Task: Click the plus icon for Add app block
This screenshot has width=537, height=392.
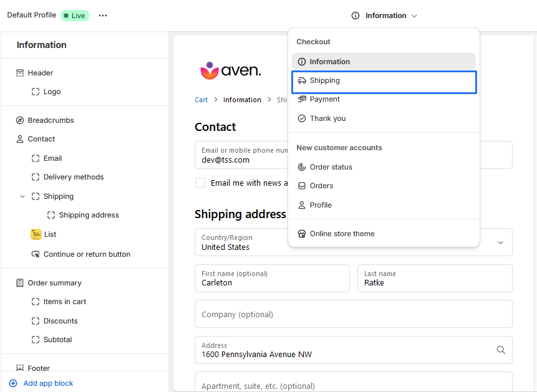Action: pyautogui.click(x=13, y=383)
